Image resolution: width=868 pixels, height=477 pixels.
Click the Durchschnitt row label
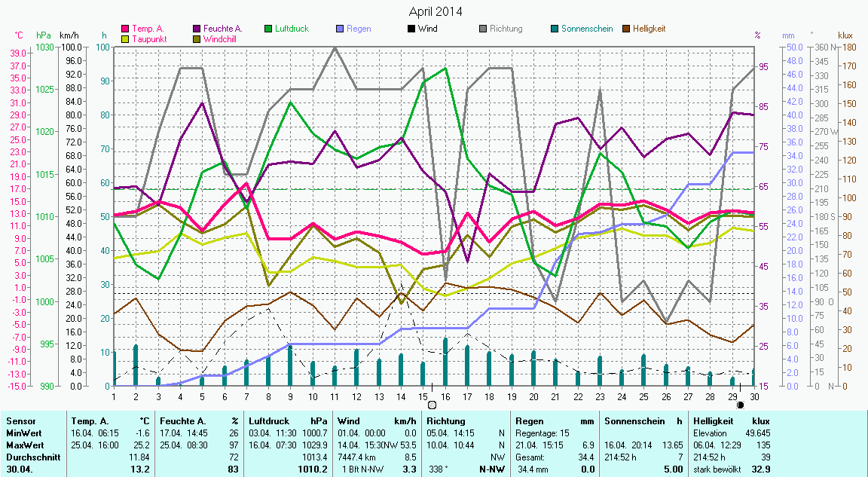(29, 457)
